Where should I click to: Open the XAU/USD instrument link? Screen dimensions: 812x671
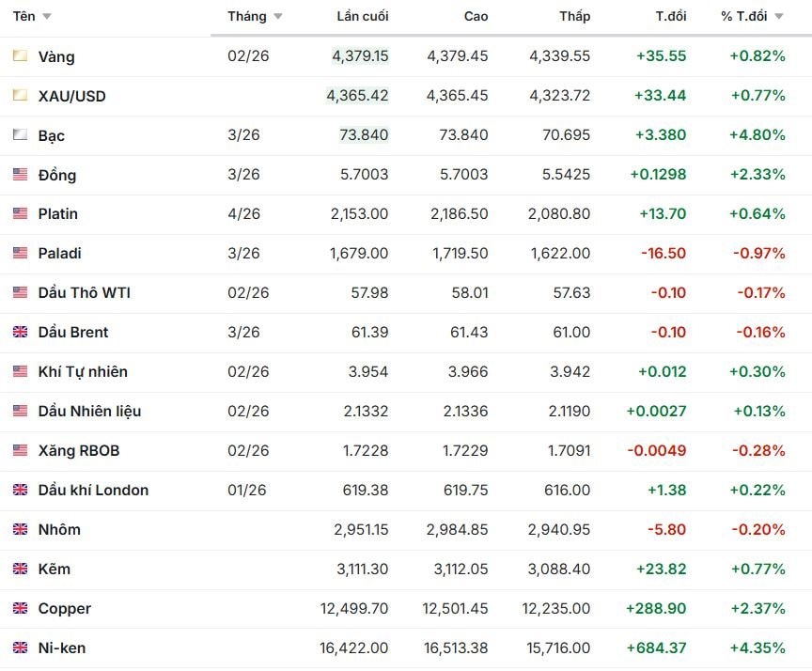(71, 96)
